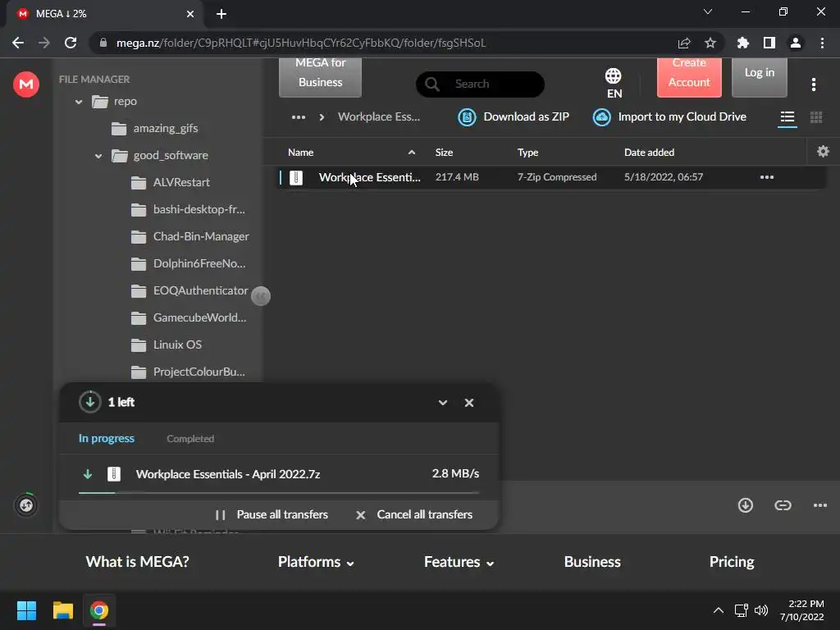Sort files by Type column
The image size is (840, 630).
click(527, 152)
